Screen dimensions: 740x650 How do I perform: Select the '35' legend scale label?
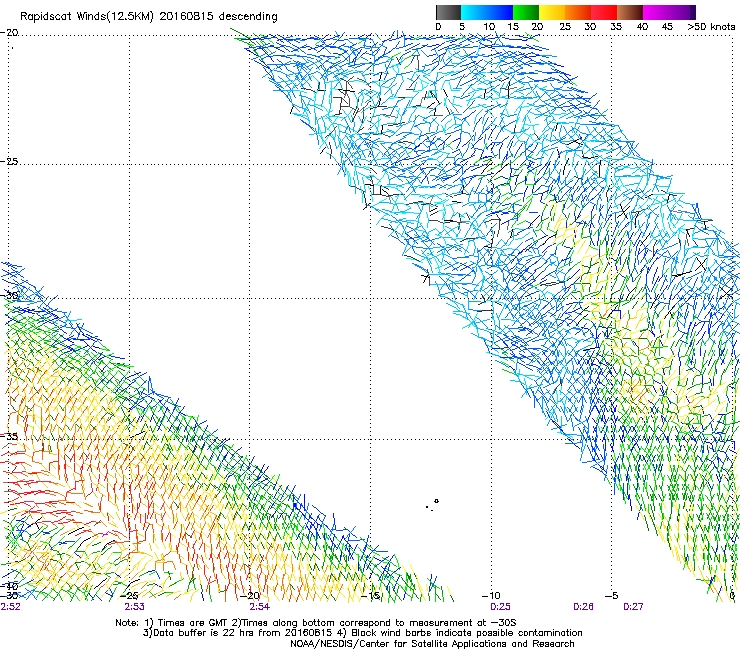click(x=616, y=27)
